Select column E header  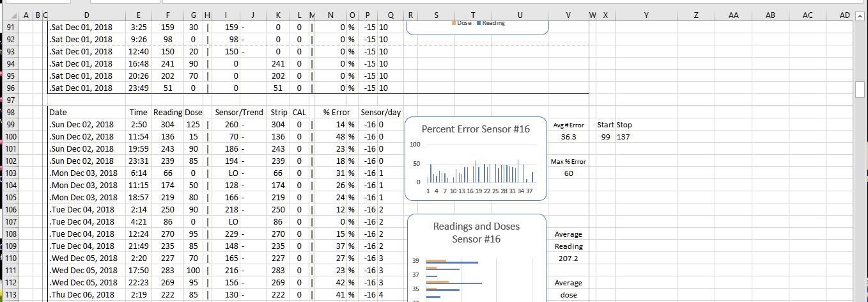coord(140,15)
